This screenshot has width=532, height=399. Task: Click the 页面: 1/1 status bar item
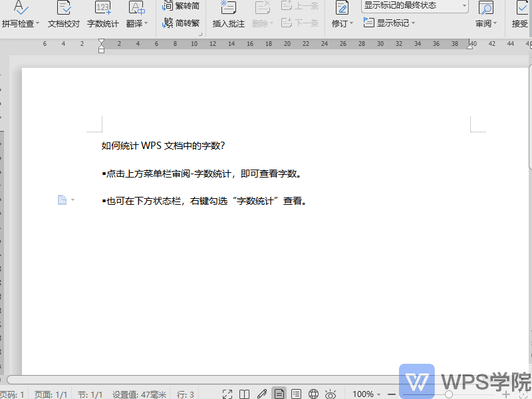tap(51, 394)
